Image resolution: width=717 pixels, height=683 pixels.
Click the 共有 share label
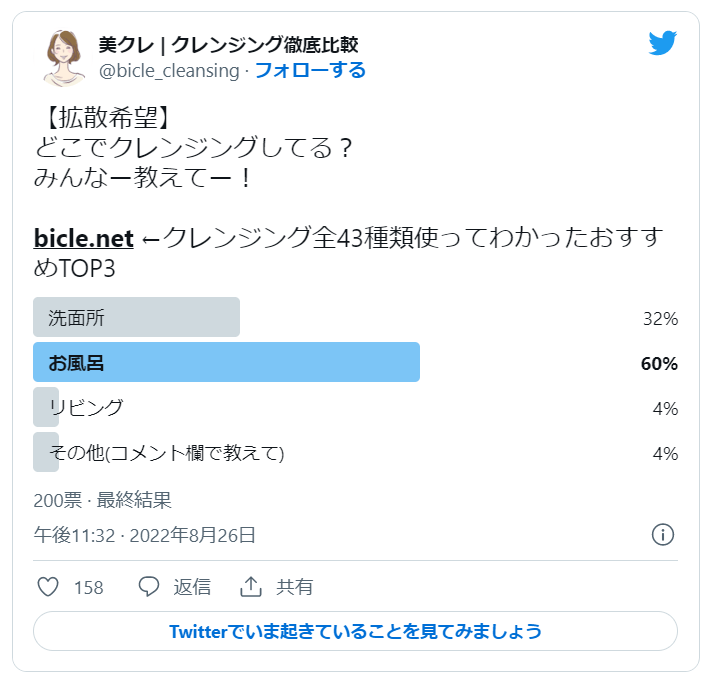click(295, 587)
